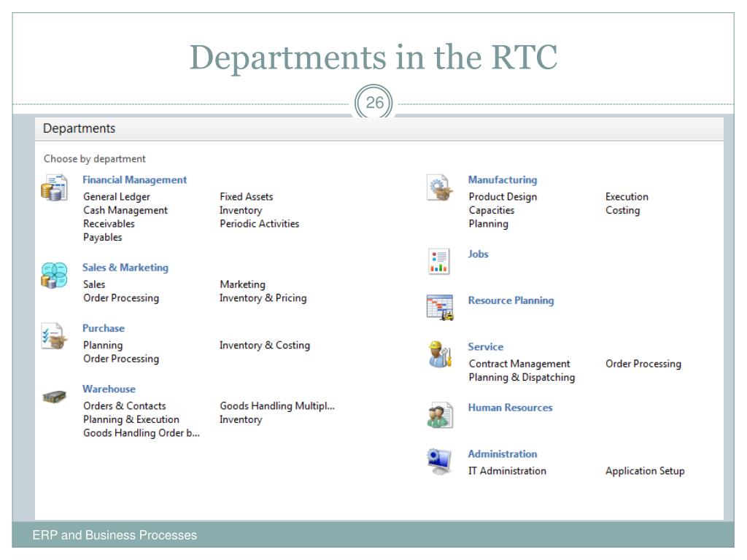
Task: Click the Resource Planning schedule icon
Action: click(x=440, y=307)
